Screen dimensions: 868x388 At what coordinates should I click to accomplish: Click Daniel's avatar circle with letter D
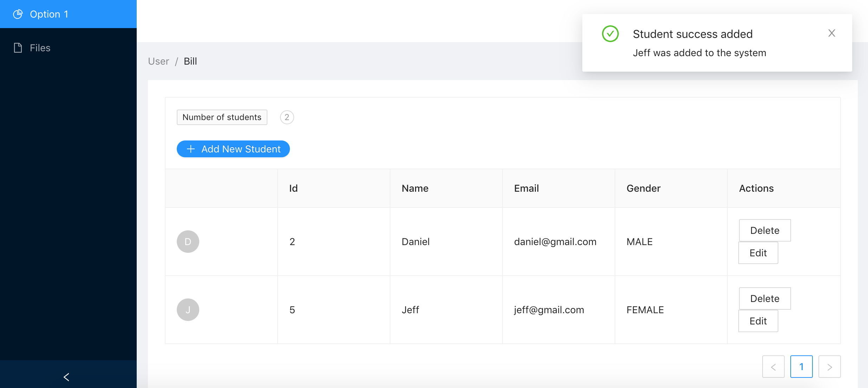[x=188, y=242]
